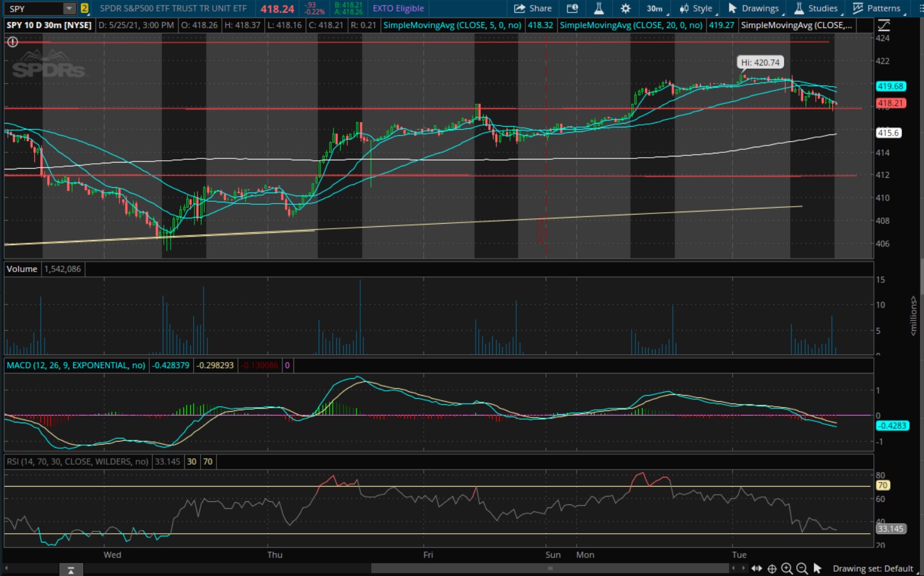Click the Hi: 420.74 price bubble

(760, 62)
